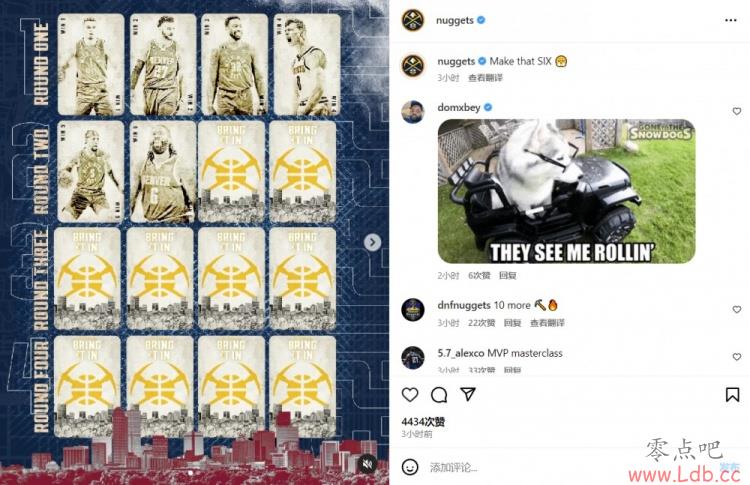
Task: View translation of dnfnuggets comment
Action: click(547, 323)
